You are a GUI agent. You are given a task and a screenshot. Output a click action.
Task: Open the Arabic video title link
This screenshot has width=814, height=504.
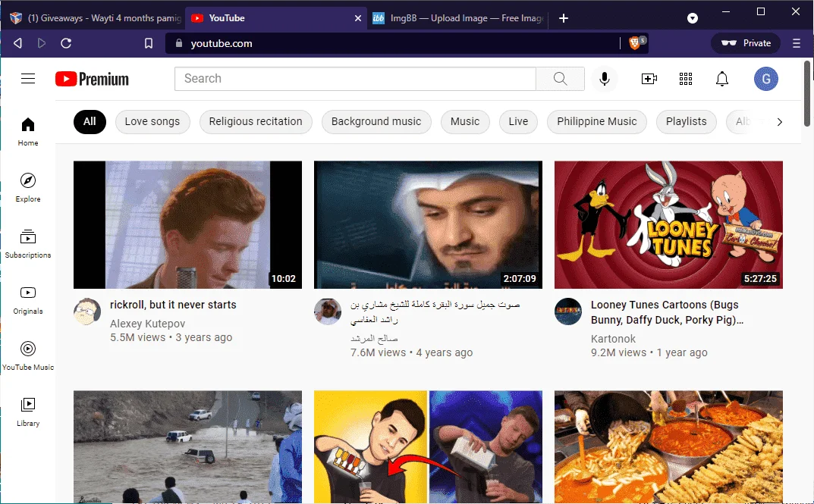tap(435, 312)
